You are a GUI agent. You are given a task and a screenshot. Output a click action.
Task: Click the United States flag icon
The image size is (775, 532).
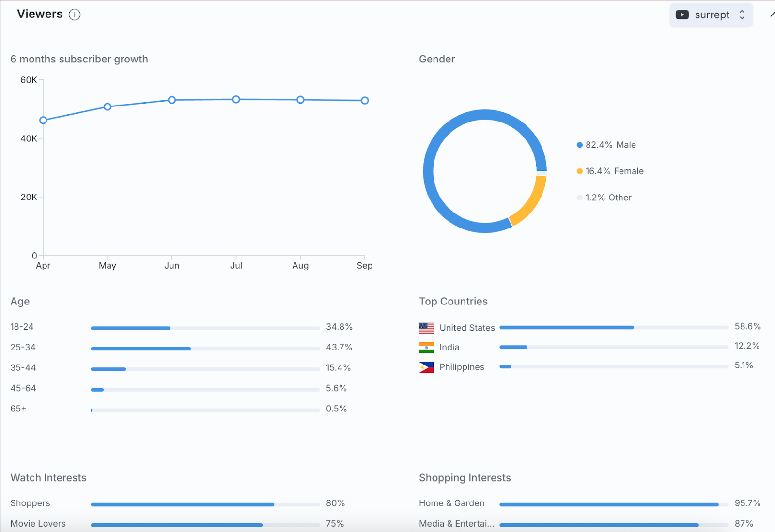tap(426, 328)
